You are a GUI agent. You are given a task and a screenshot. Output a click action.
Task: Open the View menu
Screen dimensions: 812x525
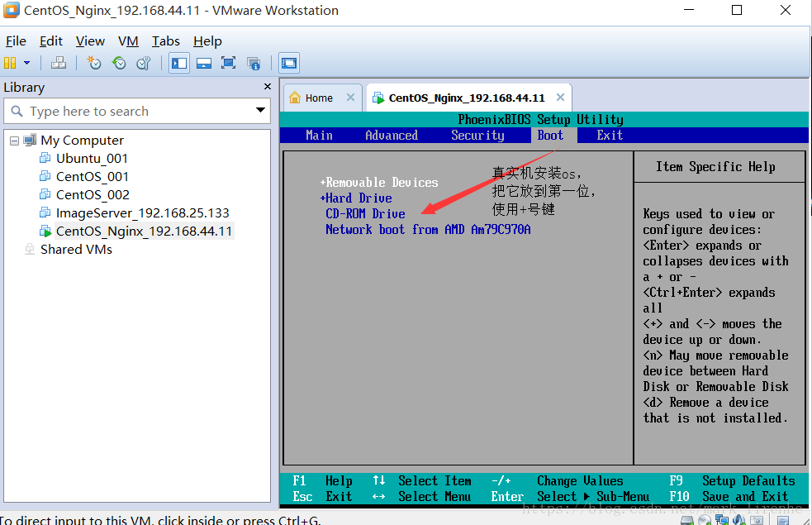click(x=90, y=41)
